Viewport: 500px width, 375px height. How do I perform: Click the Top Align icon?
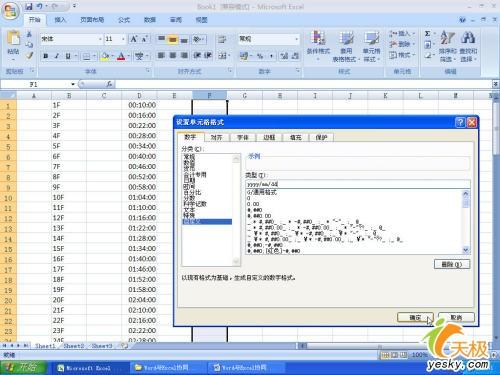(161, 39)
